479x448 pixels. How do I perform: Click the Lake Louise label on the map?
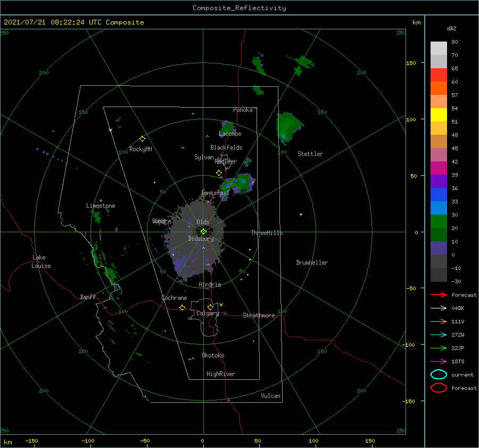point(41,262)
